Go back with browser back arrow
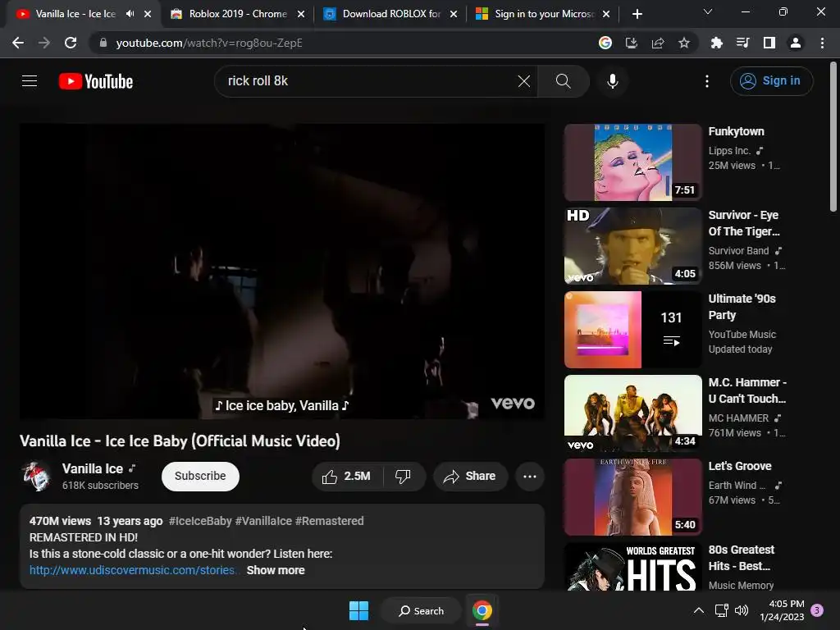840x630 pixels. click(x=18, y=43)
